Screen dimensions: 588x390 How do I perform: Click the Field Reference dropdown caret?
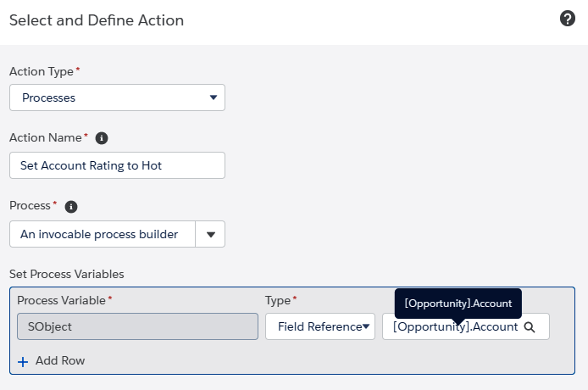point(366,326)
